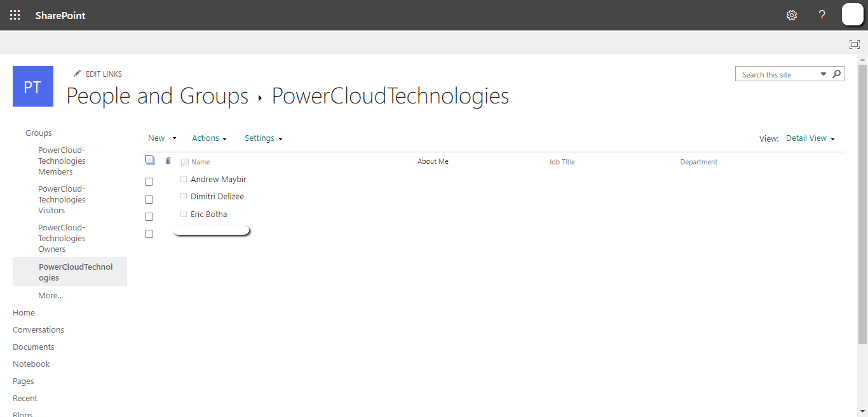The image size is (868, 417).
Task: Click the select-all items icon in header
Action: [x=150, y=161]
